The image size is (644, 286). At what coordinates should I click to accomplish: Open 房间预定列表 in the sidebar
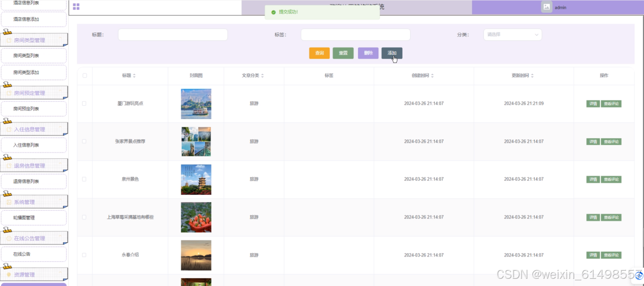point(34,109)
